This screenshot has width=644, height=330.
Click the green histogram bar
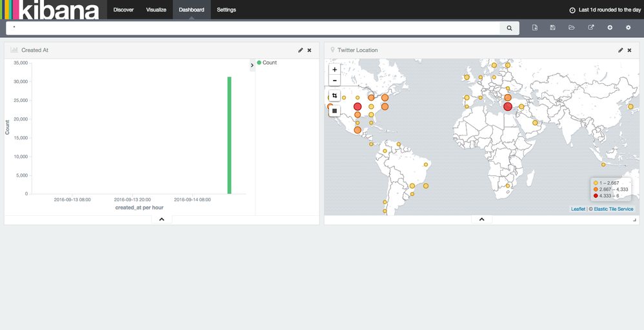[x=229, y=135]
